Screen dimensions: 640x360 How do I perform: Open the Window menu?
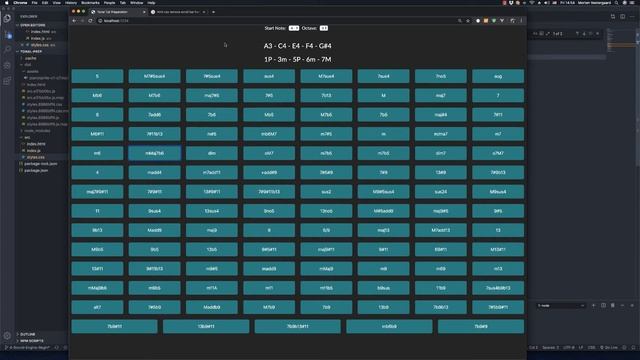pos(137,3)
